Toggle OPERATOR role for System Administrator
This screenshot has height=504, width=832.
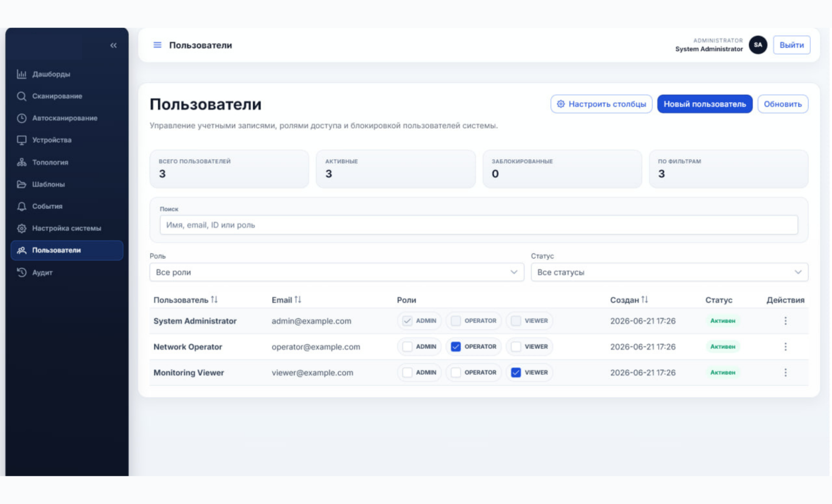click(x=456, y=321)
